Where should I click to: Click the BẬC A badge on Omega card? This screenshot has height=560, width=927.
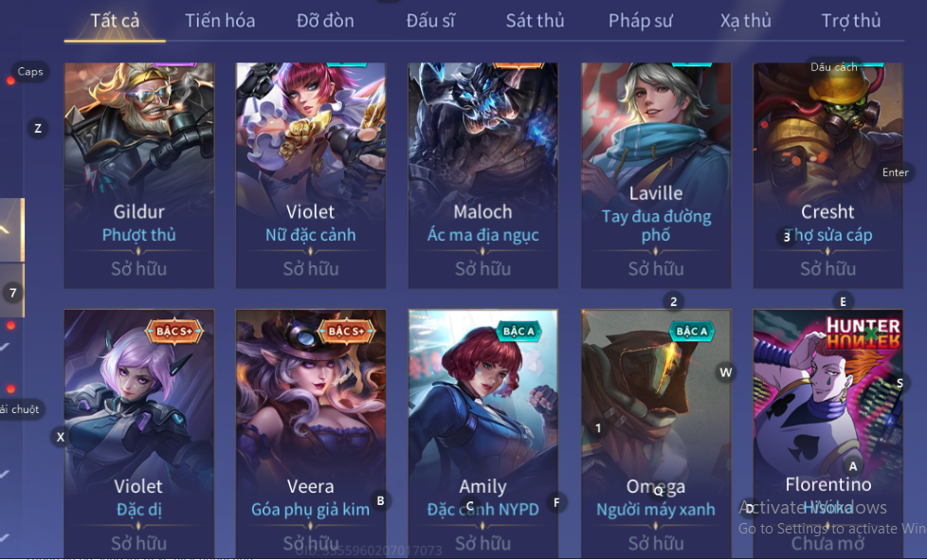[x=691, y=332]
